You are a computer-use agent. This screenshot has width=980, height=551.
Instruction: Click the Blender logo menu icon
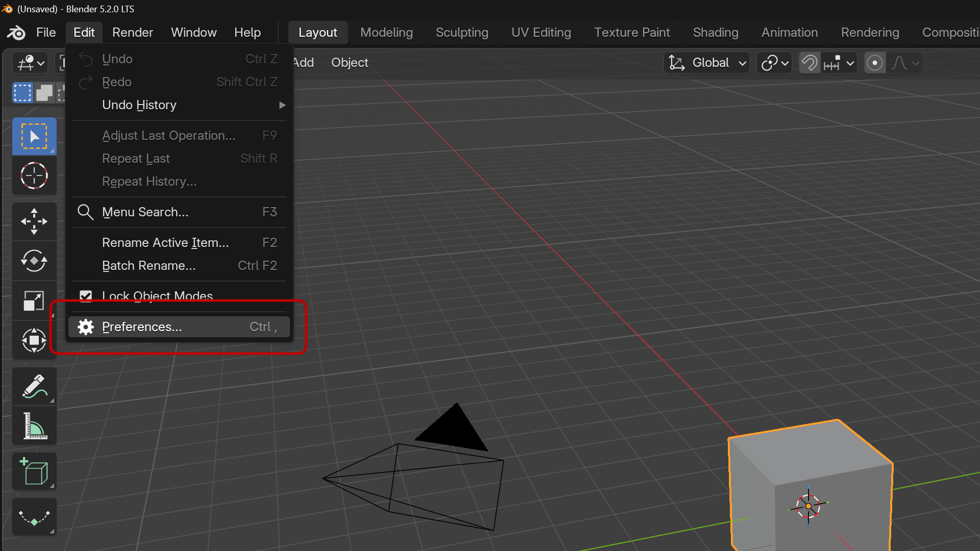[x=16, y=33]
